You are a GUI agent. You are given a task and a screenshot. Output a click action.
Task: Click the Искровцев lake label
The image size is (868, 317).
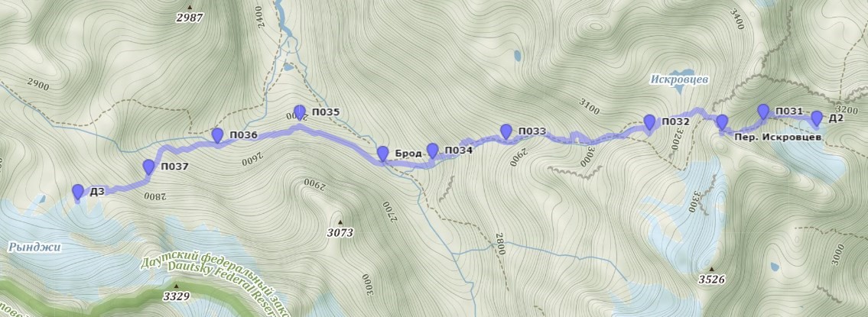tap(680, 79)
